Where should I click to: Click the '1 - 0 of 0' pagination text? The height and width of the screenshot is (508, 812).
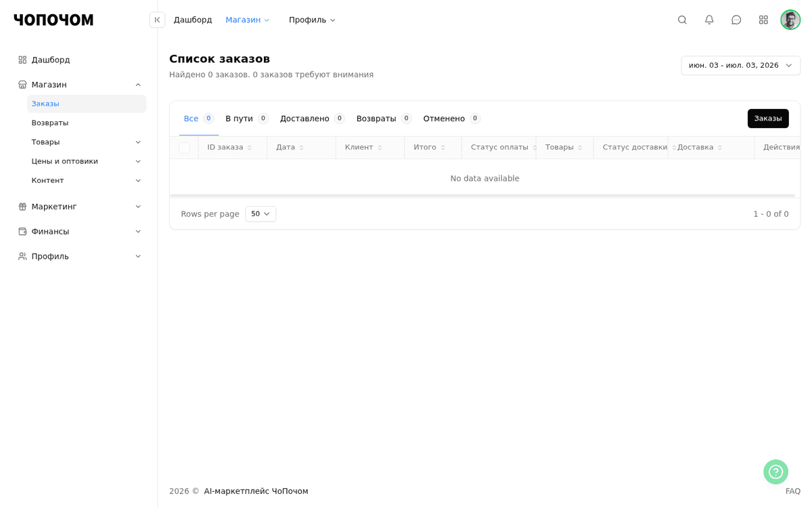click(x=771, y=214)
